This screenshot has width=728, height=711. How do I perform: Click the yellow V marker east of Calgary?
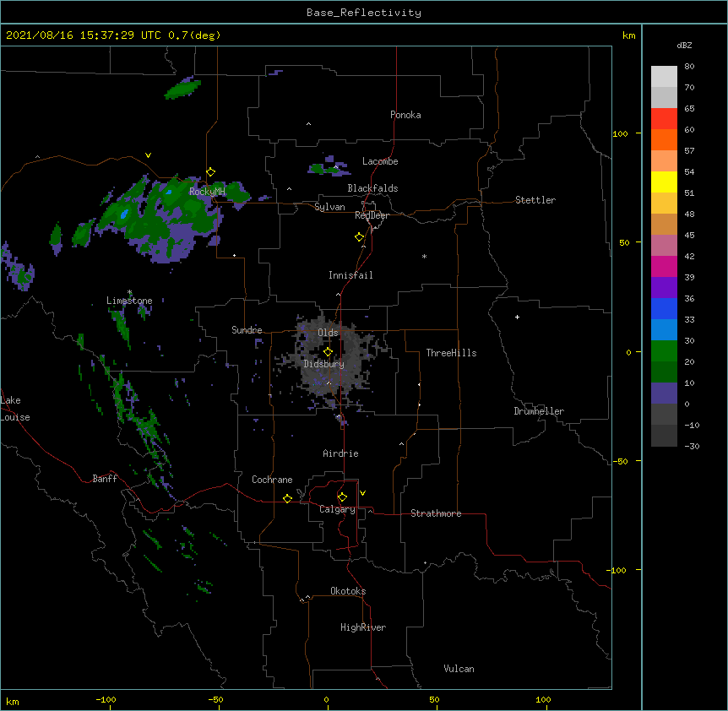pyautogui.click(x=362, y=493)
